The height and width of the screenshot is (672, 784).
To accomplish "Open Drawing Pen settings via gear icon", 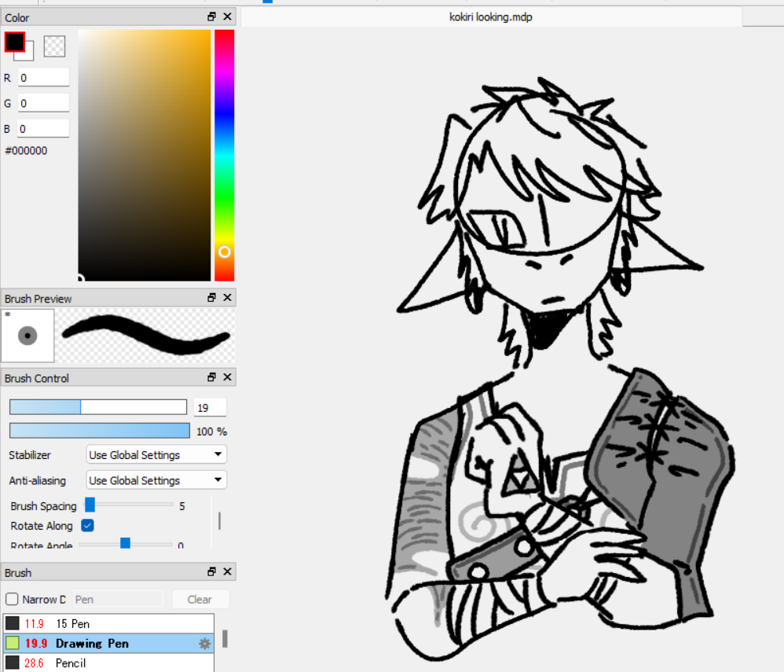I will click(x=204, y=644).
